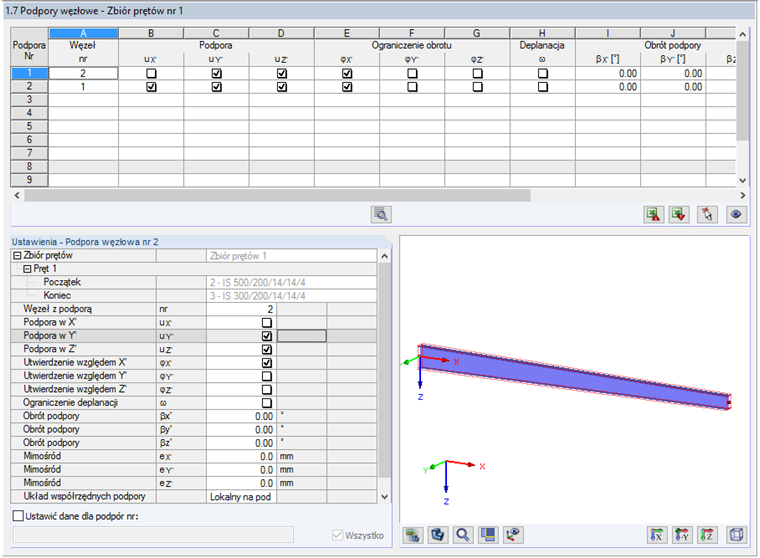Click the zoom magnifier icon below the preview
Image resolution: width=760 pixels, height=558 pixels.
(x=463, y=535)
